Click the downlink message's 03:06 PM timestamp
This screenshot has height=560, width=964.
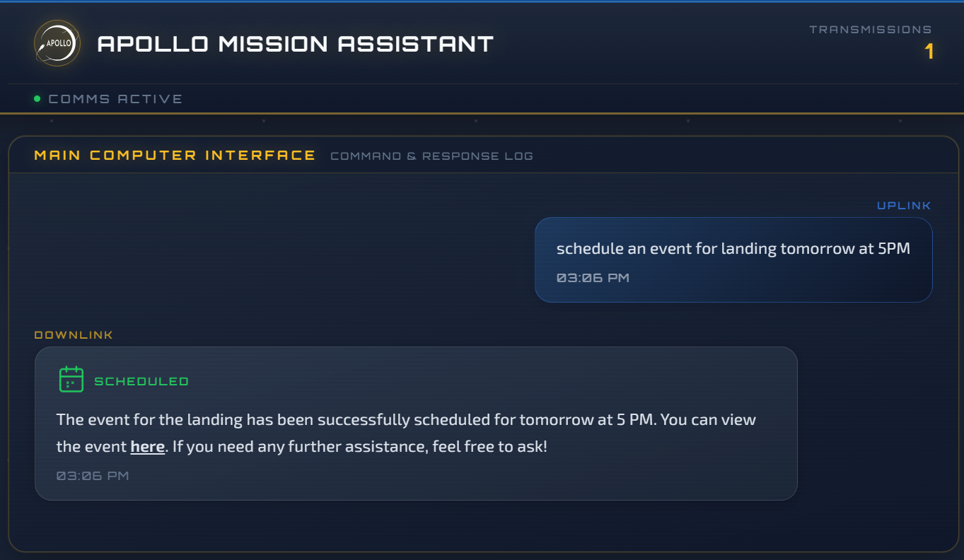(93, 476)
